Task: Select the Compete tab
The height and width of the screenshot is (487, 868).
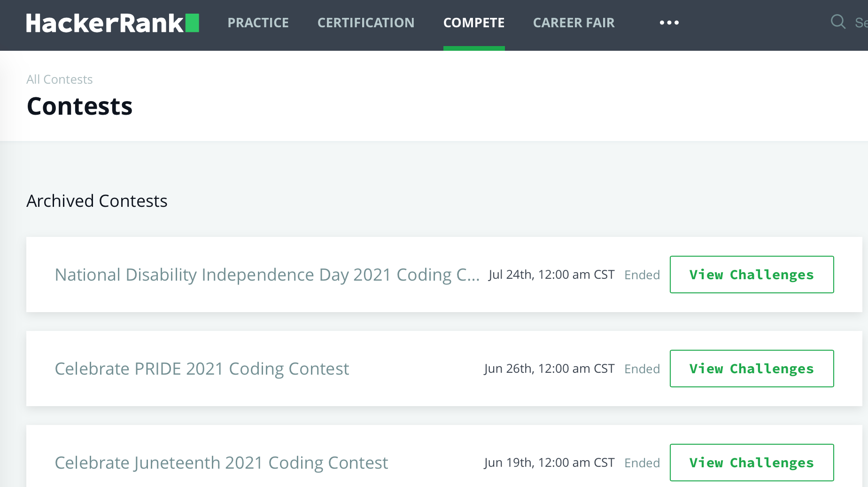Action: (473, 23)
